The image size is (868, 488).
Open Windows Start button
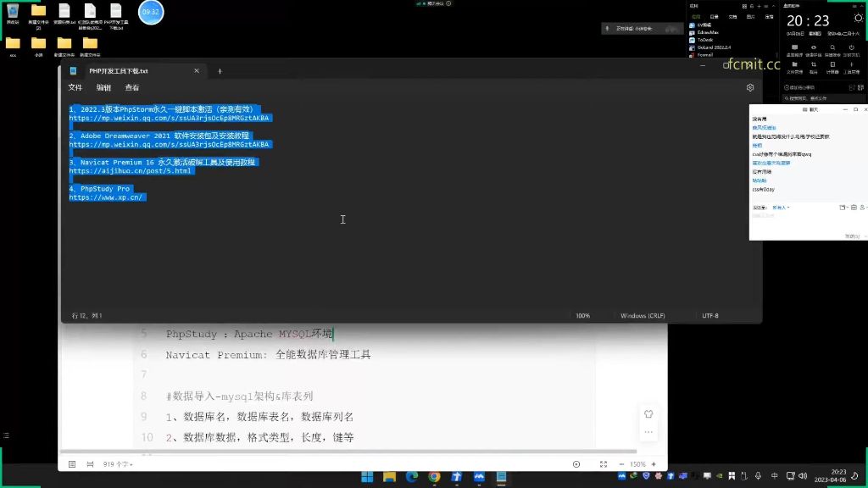click(x=367, y=477)
